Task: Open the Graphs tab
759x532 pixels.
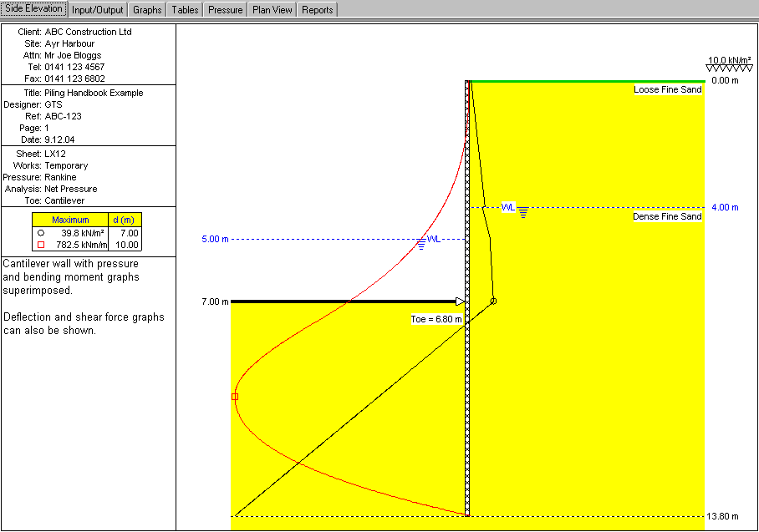Action: (x=147, y=10)
